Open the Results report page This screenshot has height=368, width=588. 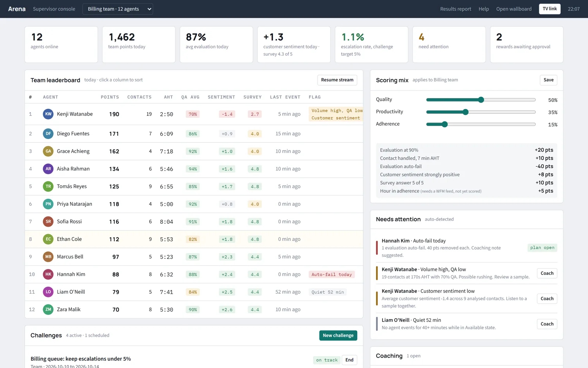click(455, 9)
